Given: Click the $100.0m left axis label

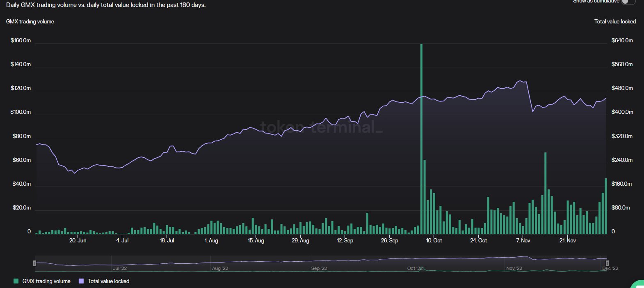Looking at the screenshot, I should [21, 112].
